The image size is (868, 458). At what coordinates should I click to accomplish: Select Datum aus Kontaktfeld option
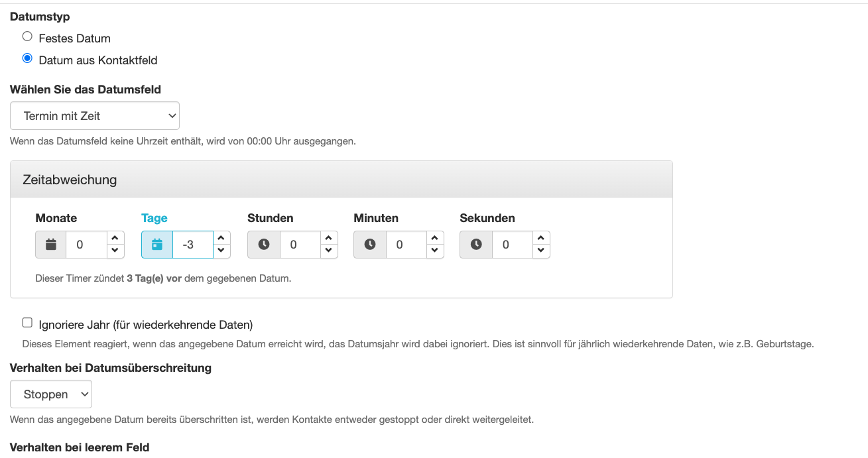(x=27, y=58)
